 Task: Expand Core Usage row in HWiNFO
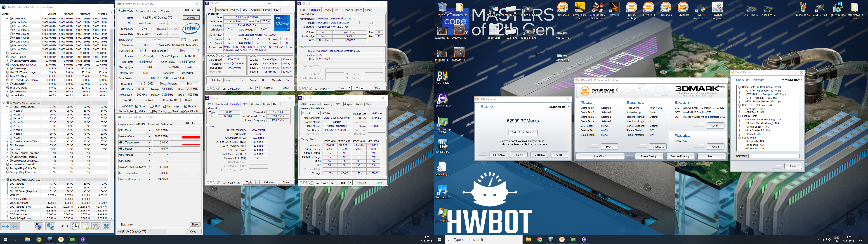pos(7,68)
